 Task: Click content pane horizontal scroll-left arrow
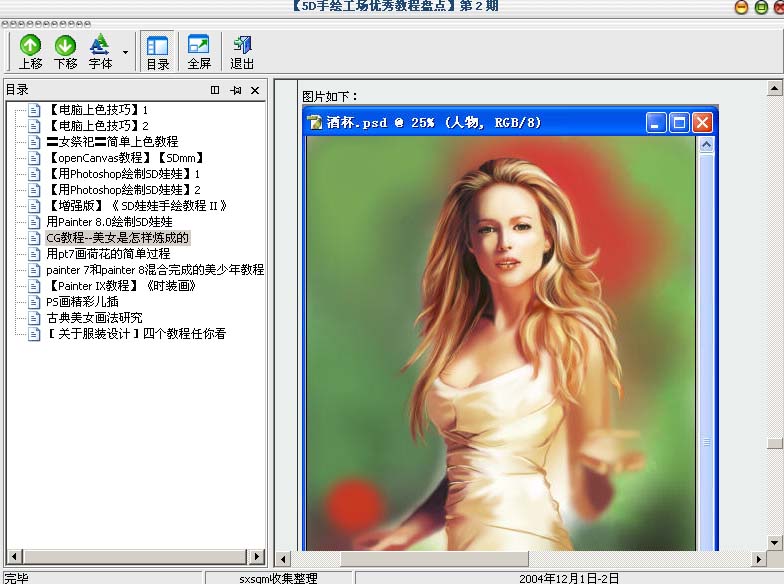point(282,559)
